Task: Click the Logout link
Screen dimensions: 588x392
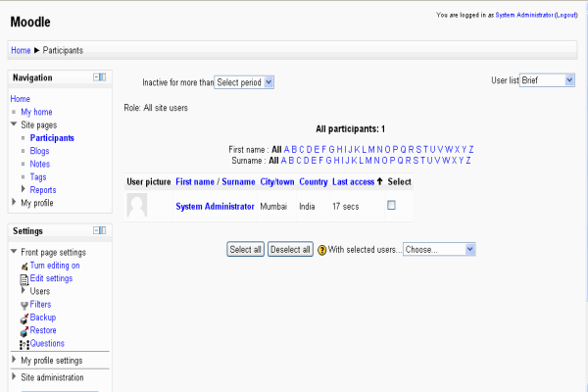Action: click(x=565, y=15)
